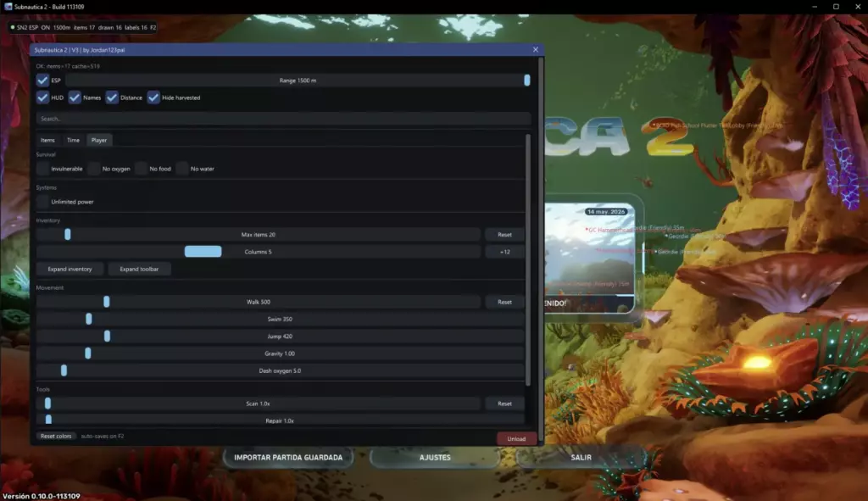Click the Versión 0.10.0-113109 text
This screenshot has height=501, width=868.
click(42, 496)
